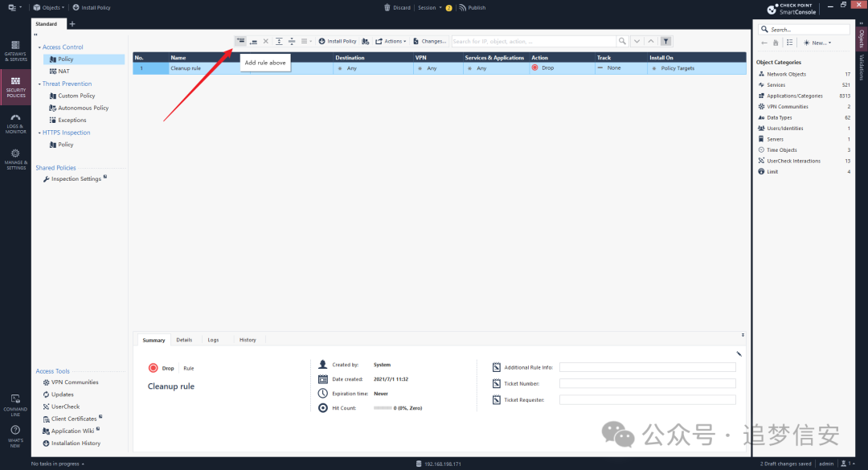Open the Actions dropdown in rulebase toolbar
Viewport: 868px width, 470px height.
(391, 42)
